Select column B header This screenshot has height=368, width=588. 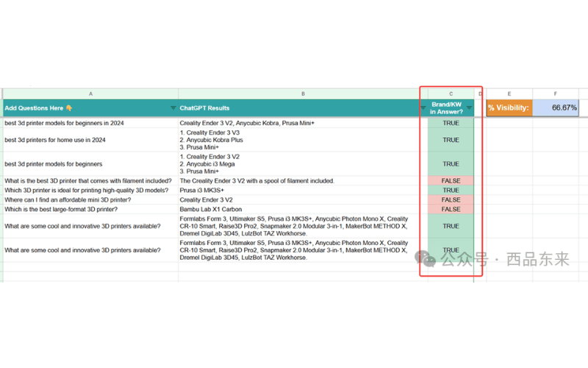tap(303, 94)
